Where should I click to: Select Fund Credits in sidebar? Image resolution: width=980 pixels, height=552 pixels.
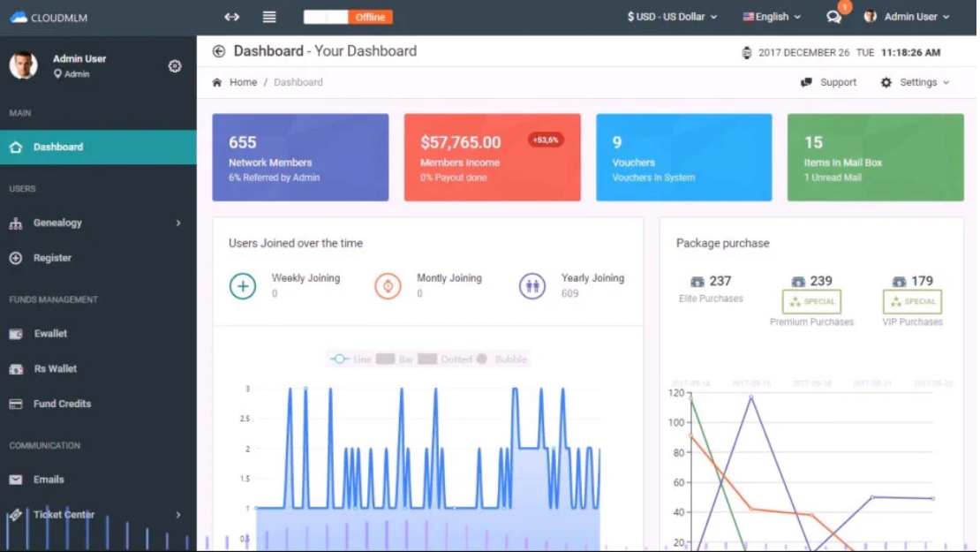pyautogui.click(x=62, y=404)
